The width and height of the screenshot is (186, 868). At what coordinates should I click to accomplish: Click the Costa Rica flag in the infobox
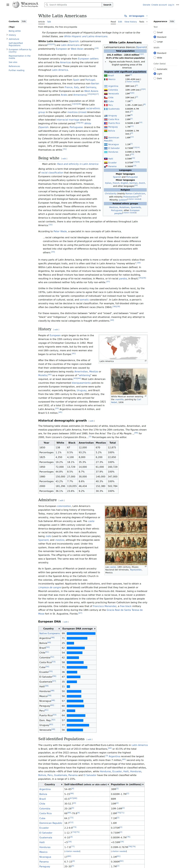click(x=106, y=119)
